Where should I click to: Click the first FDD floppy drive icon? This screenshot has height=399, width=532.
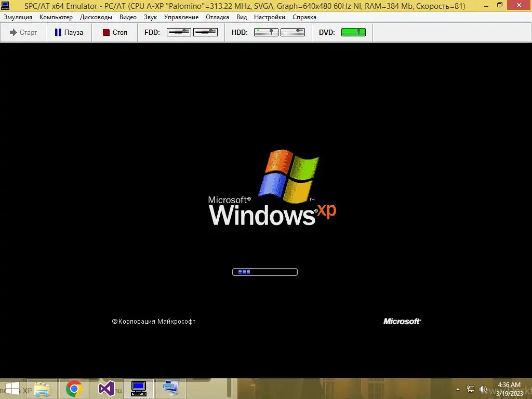pos(179,32)
